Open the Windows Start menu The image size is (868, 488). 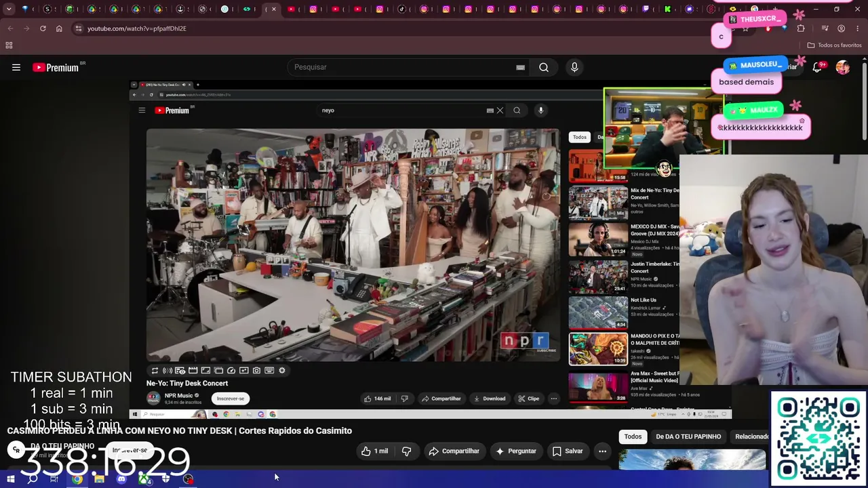10,479
